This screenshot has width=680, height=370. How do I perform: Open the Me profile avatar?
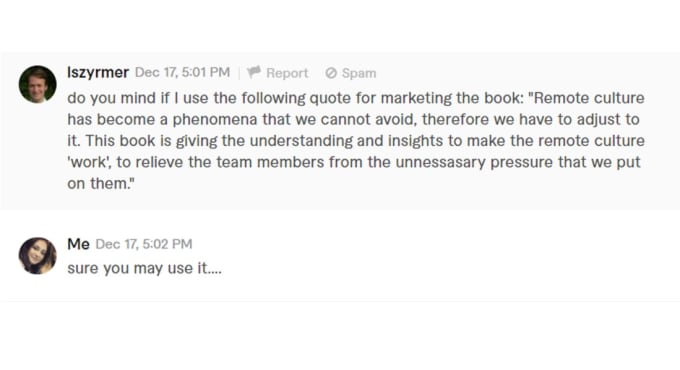click(x=38, y=256)
